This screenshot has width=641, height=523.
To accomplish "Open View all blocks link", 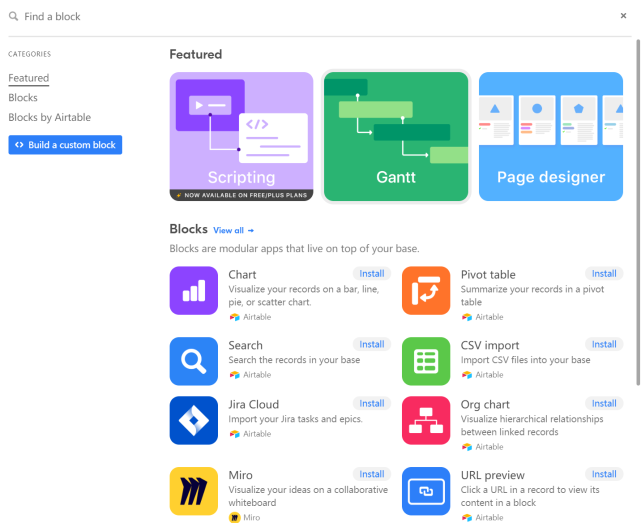I will [233, 231].
